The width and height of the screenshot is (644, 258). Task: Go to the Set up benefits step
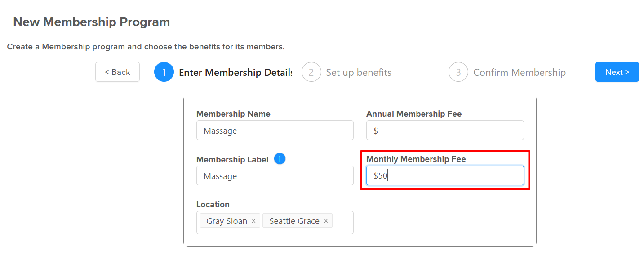[x=359, y=72]
